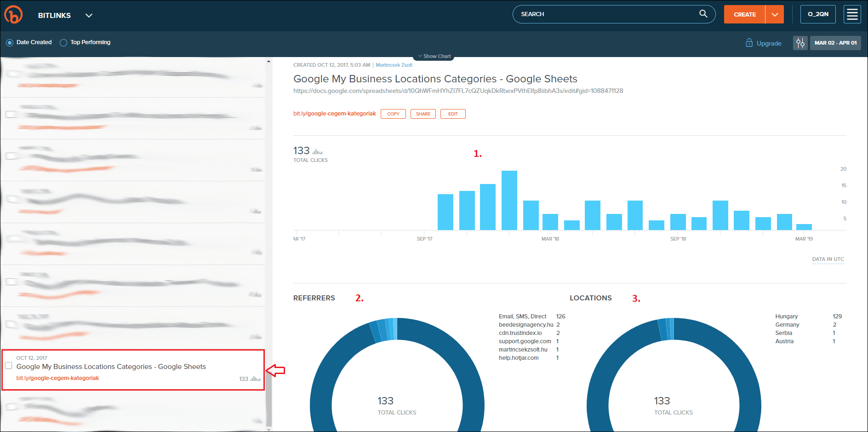
Task: Select the beedesignagency.hu referrer row
Action: tap(529, 325)
